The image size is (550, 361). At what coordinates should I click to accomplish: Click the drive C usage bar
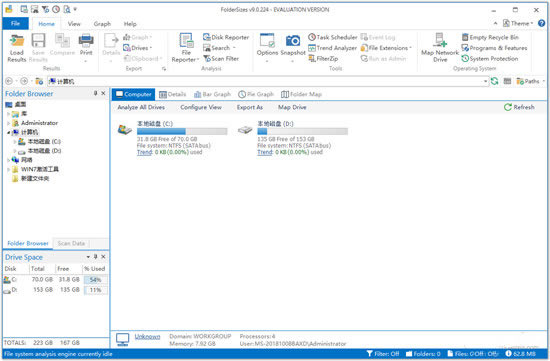(x=182, y=131)
